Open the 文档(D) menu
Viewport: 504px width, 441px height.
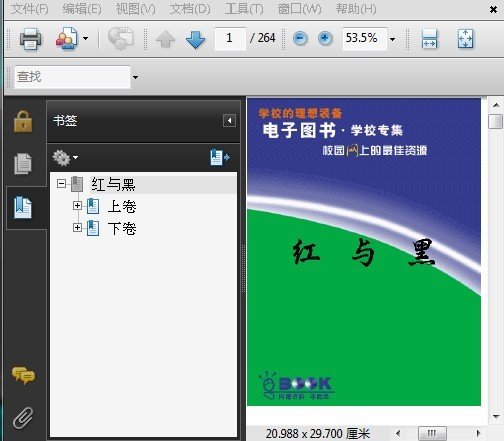tap(190, 9)
